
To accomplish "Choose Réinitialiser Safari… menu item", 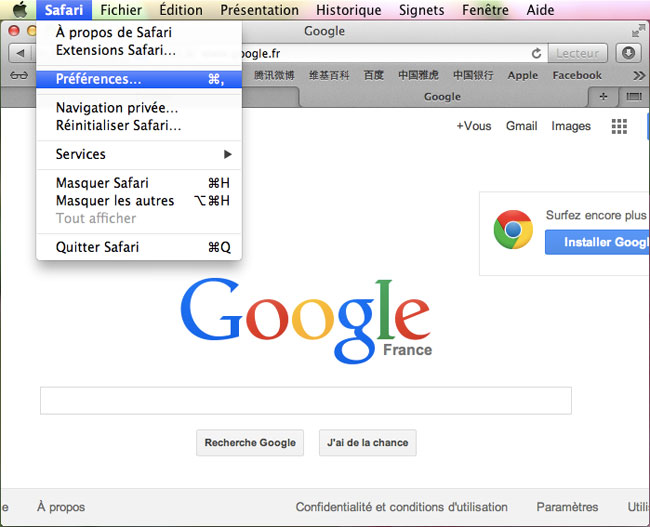I will pos(139,125).
